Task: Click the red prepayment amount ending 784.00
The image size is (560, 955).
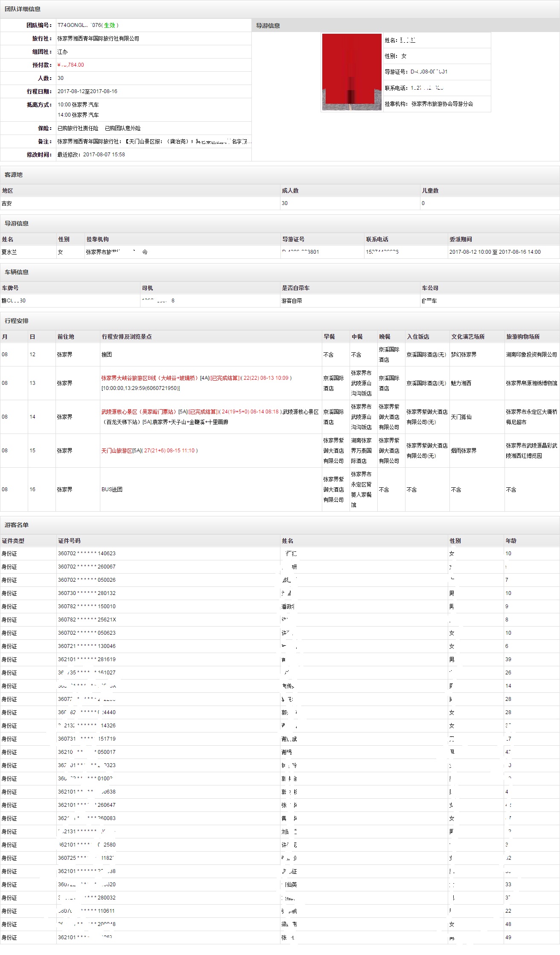Action: (70, 65)
